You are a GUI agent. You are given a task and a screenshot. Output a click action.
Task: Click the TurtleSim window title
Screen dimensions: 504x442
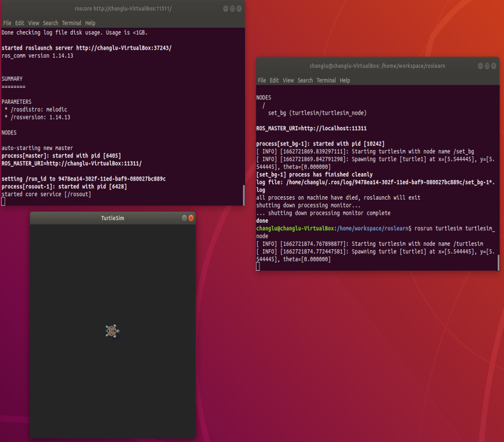112,218
